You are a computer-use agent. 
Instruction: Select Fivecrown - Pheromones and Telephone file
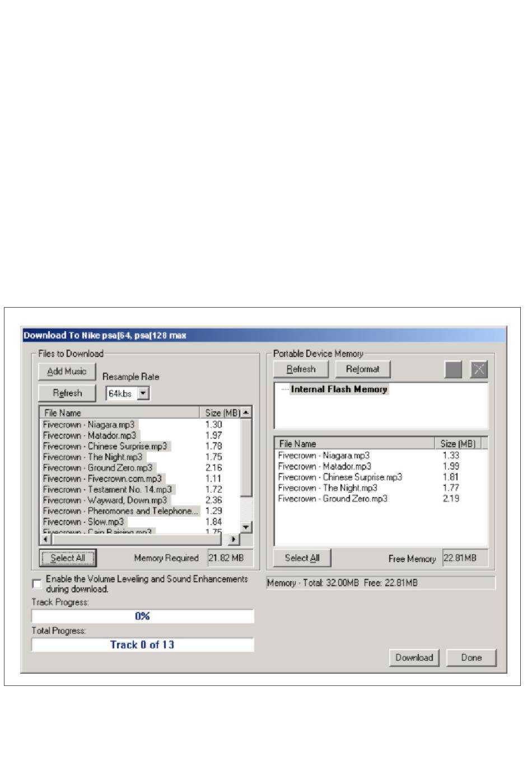coord(121,511)
